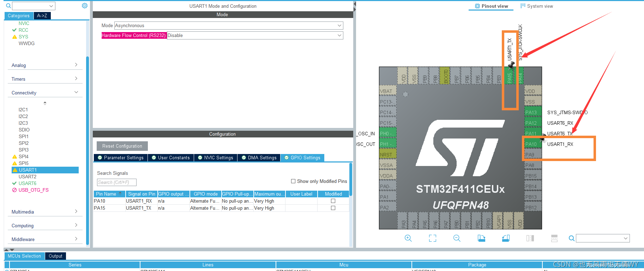The height and width of the screenshot is (271, 644).
Task: Click the NRST pin on the chip
Action: (387, 155)
